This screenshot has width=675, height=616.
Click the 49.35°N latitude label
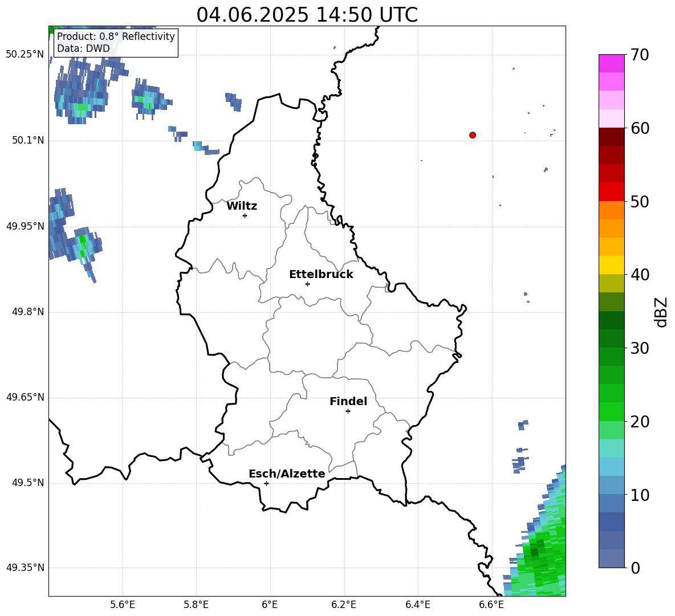[25, 568]
